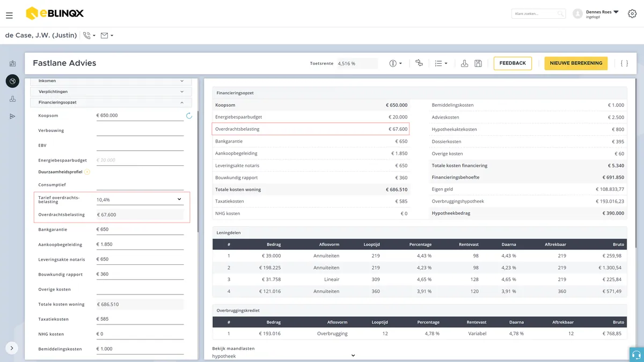The height and width of the screenshot is (362, 644).
Task: Open the list options toolbar dropdown
Action: click(441, 63)
